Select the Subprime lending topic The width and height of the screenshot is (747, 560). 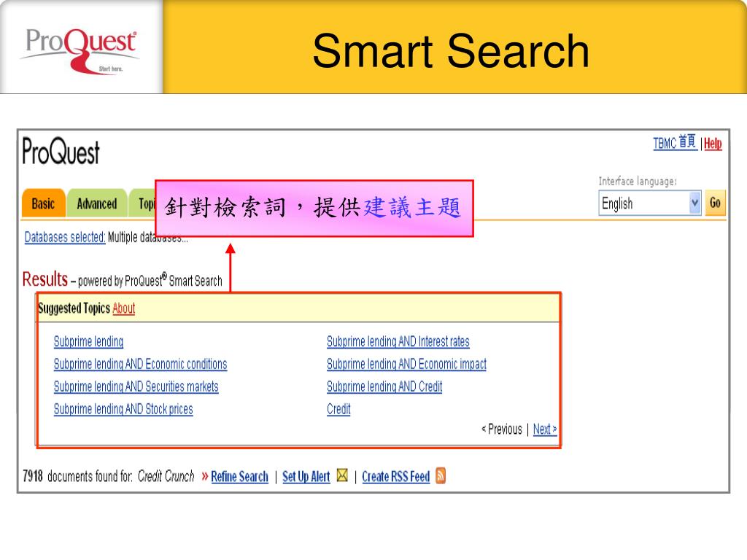coord(88,341)
